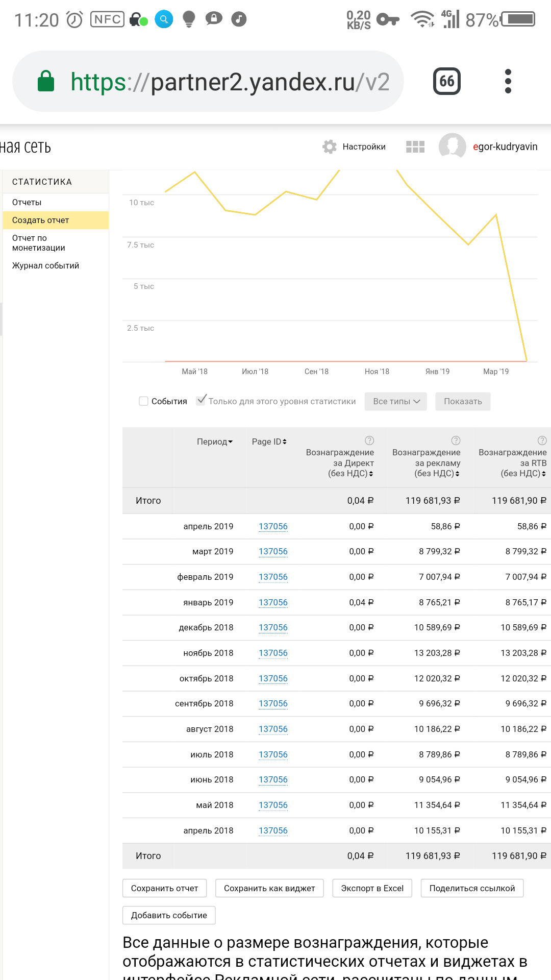
Task: Open Page ID 137056 link for март 2019
Action: (x=273, y=551)
